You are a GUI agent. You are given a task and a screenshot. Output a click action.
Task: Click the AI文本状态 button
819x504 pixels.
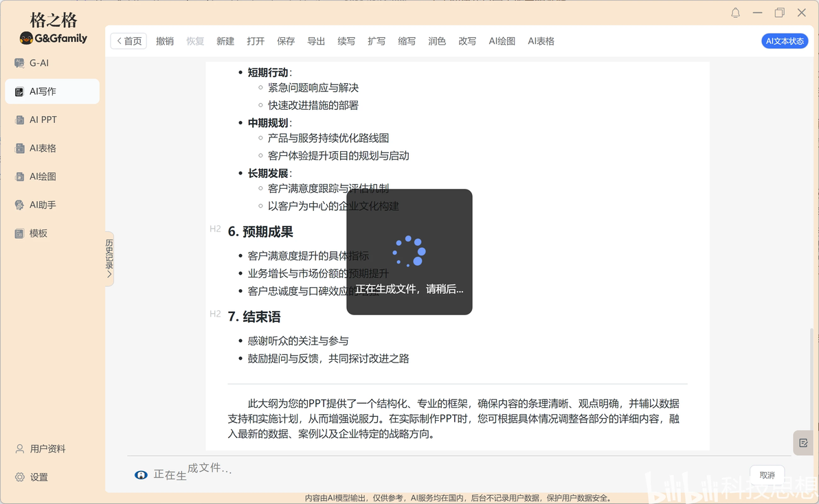pos(785,41)
